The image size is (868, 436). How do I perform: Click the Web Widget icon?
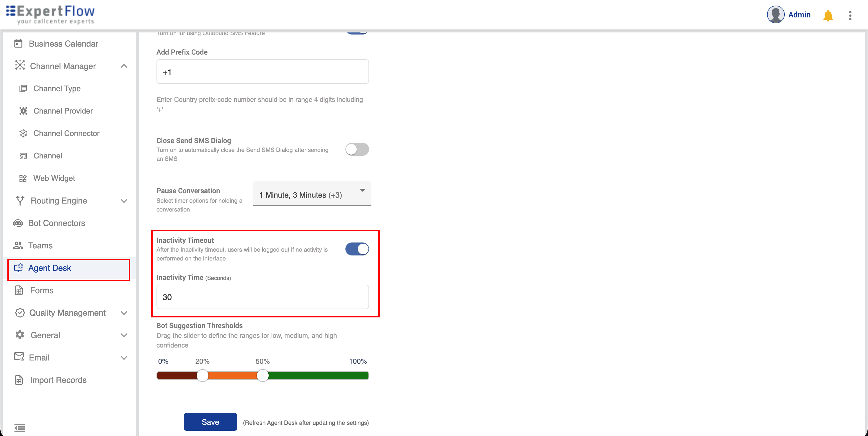23,178
